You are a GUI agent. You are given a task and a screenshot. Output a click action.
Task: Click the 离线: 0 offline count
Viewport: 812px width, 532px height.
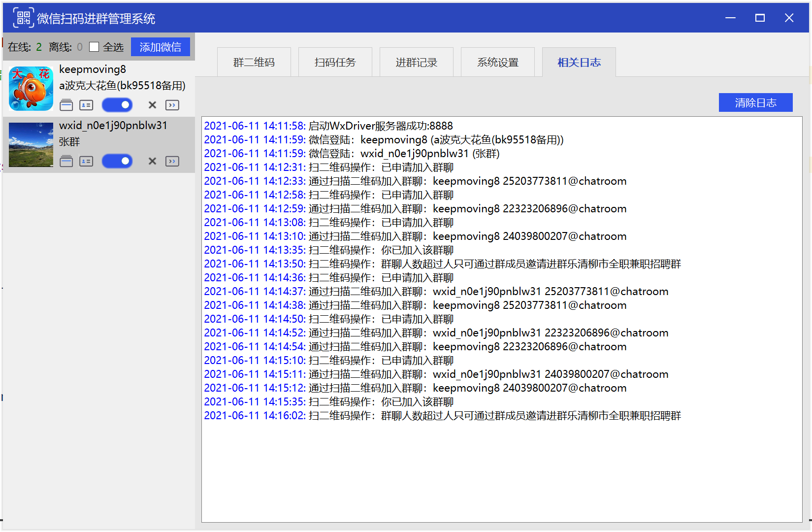pyautogui.click(x=65, y=47)
